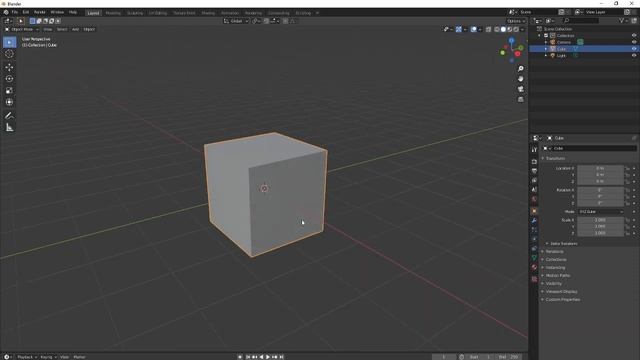Open the Output properties tab
The image size is (640, 360).
click(534, 171)
